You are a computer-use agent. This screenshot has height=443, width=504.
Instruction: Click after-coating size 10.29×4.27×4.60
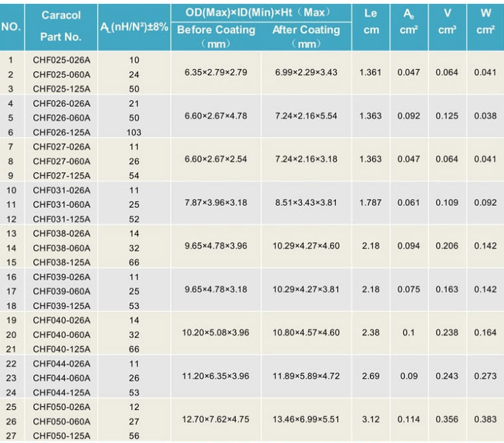tap(306, 246)
